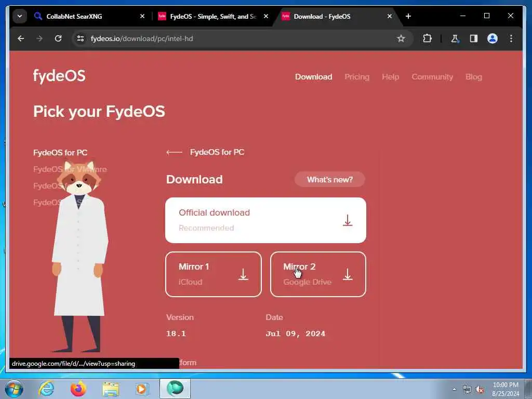This screenshot has width=532, height=399.
Task: Click the fydeOS logo
Action: point(59,76)
